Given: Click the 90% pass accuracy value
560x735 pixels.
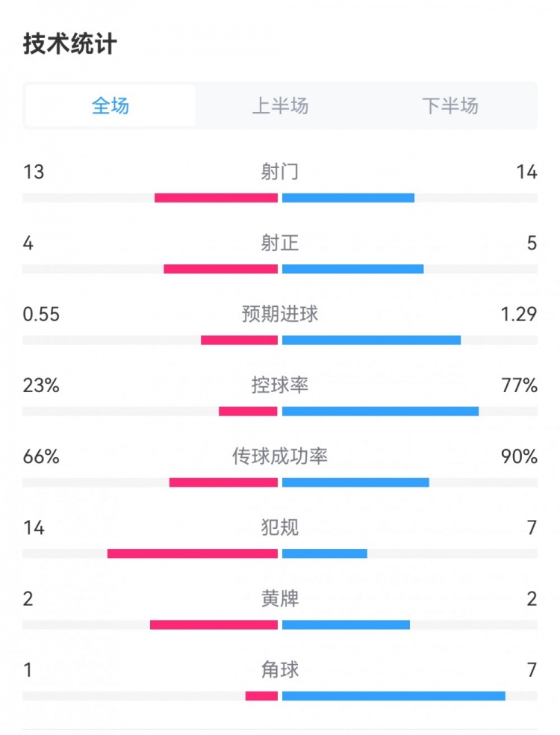Looking at the screenshot, I should 520,456.
